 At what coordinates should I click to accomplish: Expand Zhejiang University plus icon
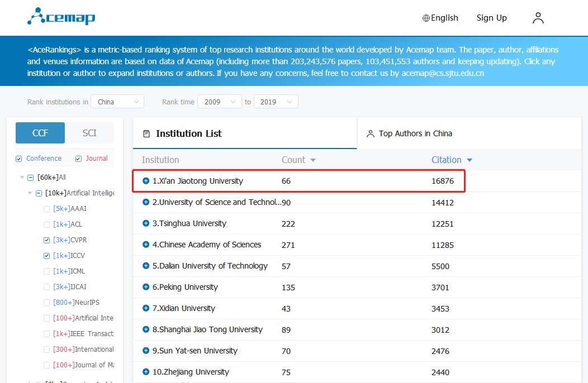pyautogui.click(x=146, y=372)
